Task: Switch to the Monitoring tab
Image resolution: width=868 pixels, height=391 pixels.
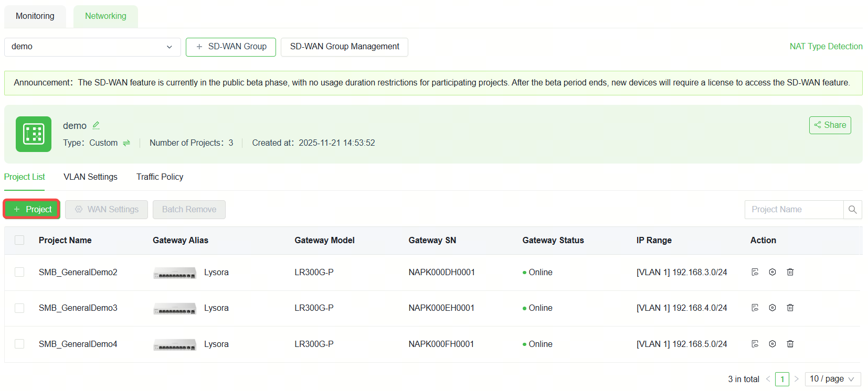Action: [x=35, y=16]
